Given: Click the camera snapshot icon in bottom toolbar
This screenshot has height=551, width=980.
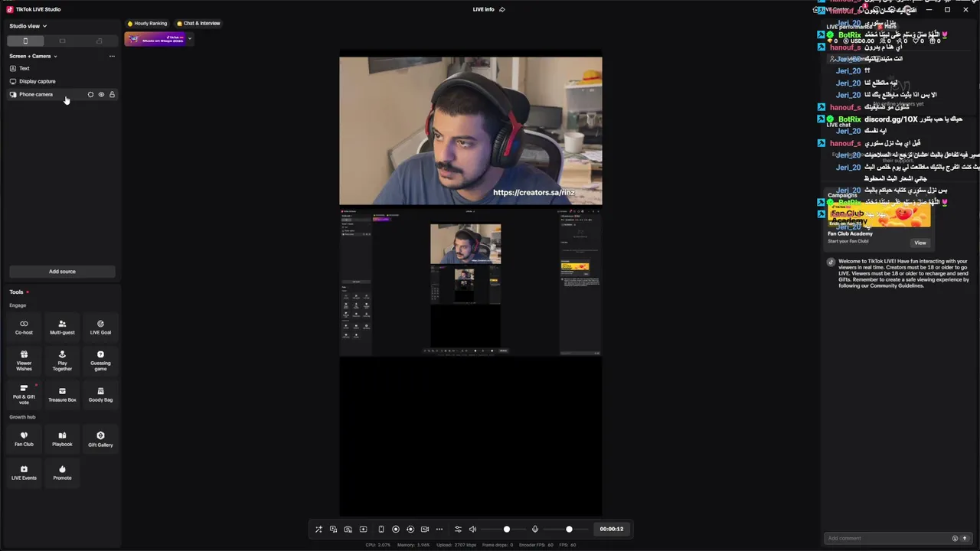Looking at the screenshot, I should click(x=348, y=529).
